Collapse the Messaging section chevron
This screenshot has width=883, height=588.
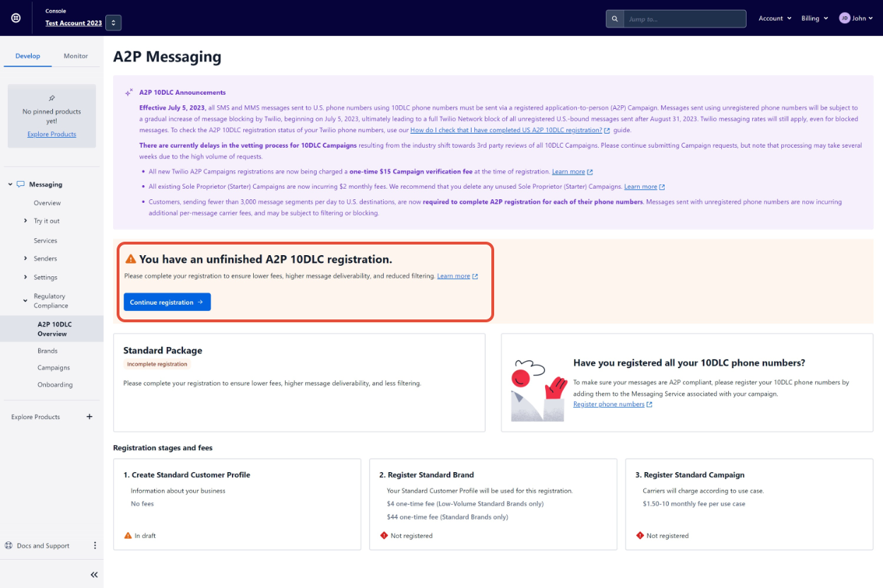(10, 184)
